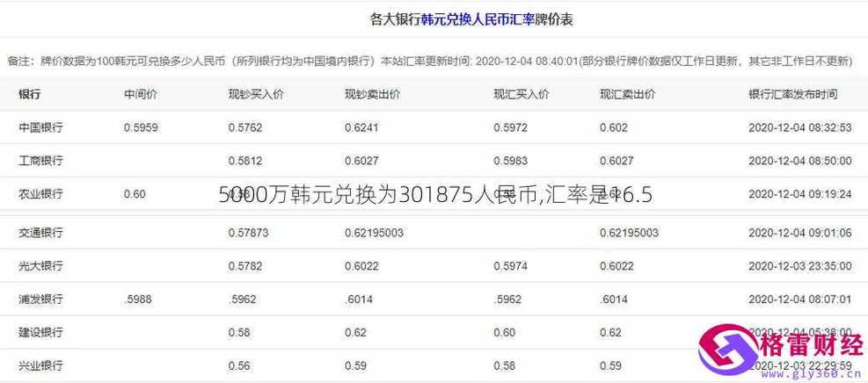Click 建设银行 现钞买入价 value 0.58
This screenshot has height=383, width=868.
pos(239,333)
